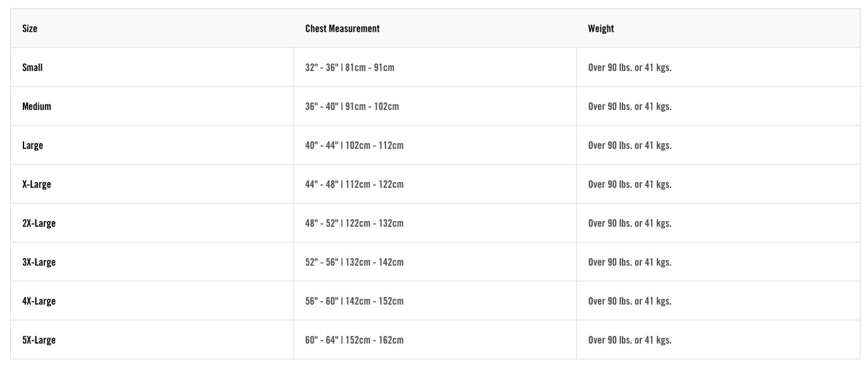Click the Size column header

30,28
